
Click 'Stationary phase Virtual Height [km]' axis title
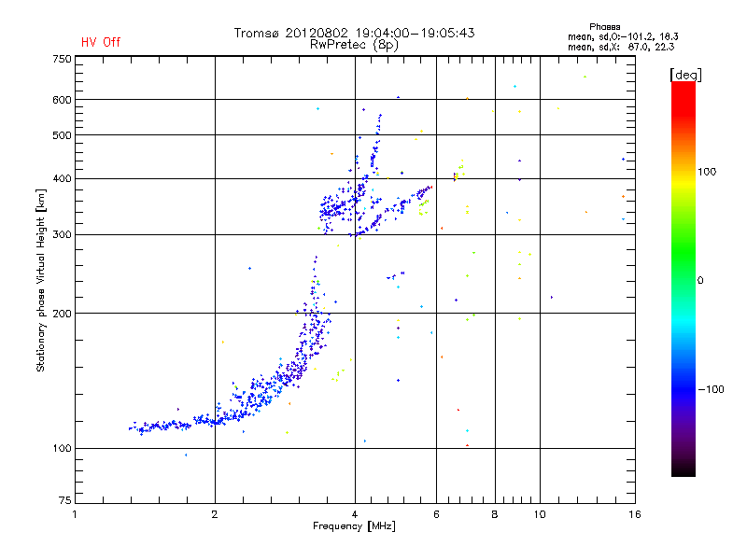click(41, 280)
